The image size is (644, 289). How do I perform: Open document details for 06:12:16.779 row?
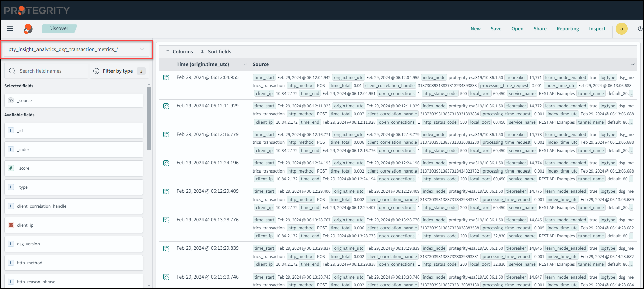coord(166,135)
